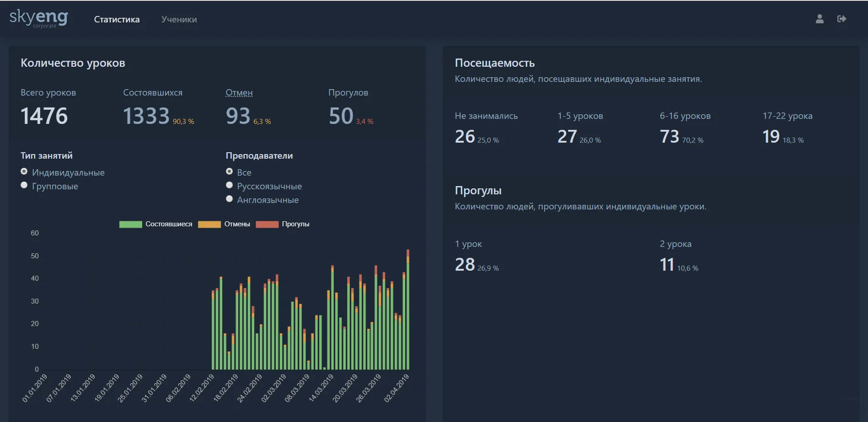Click the 90,3 % percentage
Image resolution: width=868 pixels, height=422 pixels.
point(183,122)
